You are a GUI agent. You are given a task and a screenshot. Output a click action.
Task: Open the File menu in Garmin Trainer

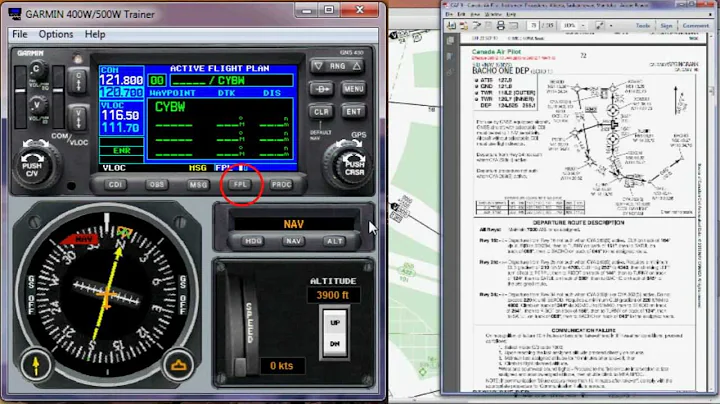click(x=19, y=34)
